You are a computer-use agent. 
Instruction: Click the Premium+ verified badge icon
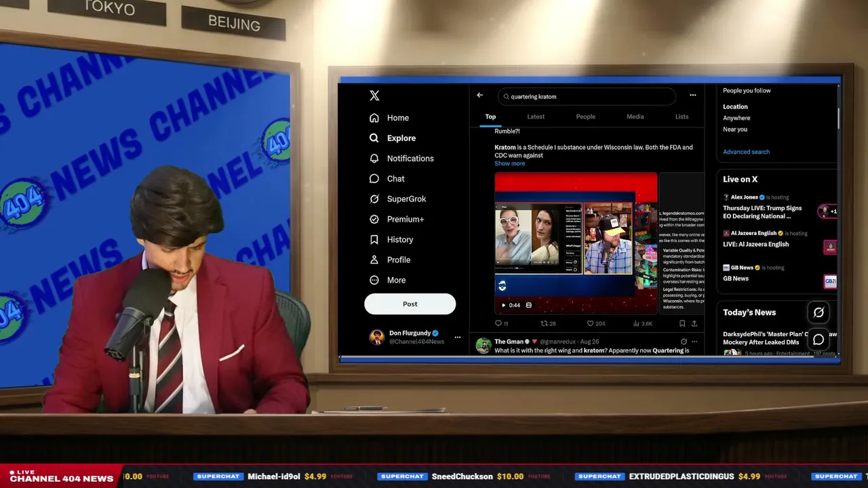click(x=374, y=220)
